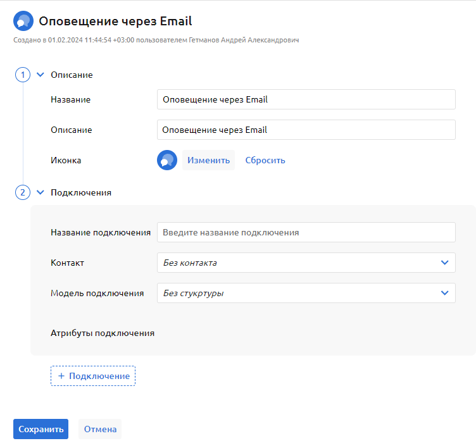Viewport: 476px width, 448px height.
Task: Click the icon preview in the Иконка row
Action: point(166,160)
